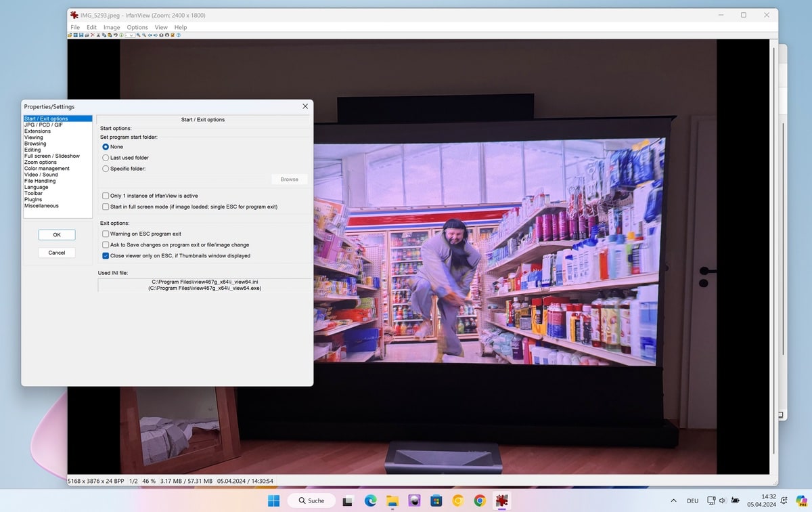
Task: Open Microsoft Store from the taskbar
Action: 436,500
